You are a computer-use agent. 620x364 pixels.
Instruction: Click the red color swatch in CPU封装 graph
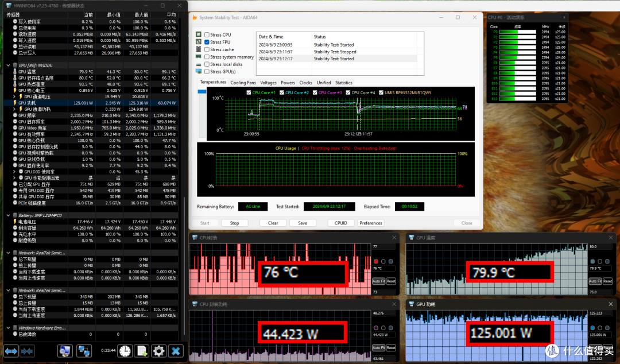[x=376, y=261]
